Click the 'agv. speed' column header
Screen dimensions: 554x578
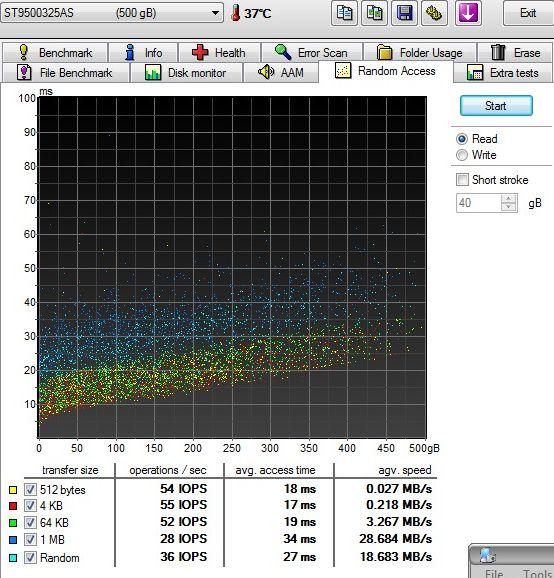pyautogui.click(x=405, y=470)
